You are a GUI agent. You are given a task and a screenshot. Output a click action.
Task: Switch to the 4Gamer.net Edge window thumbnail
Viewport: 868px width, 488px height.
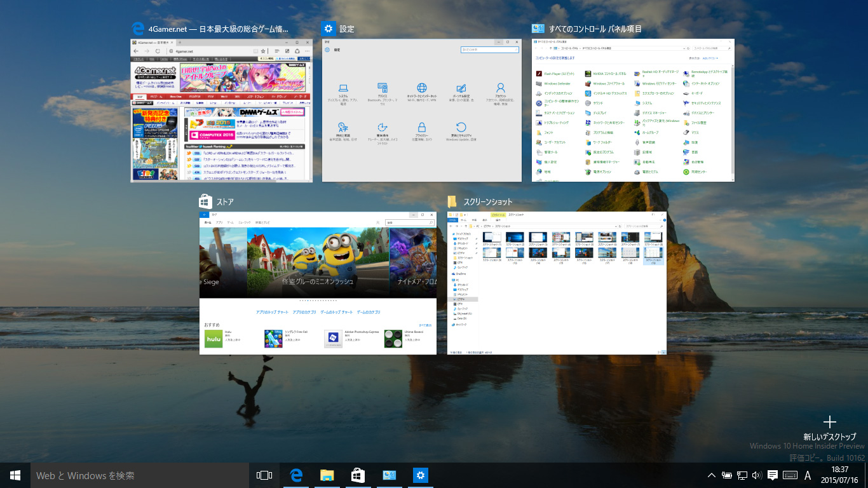(222, 111)
